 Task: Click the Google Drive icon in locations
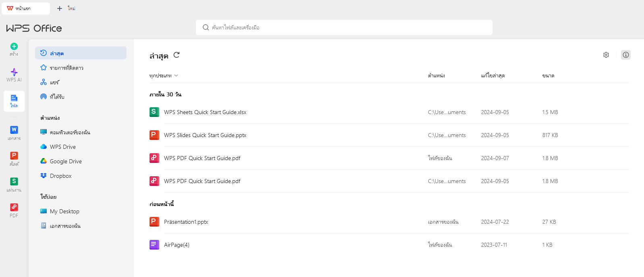tap(44, 161)
